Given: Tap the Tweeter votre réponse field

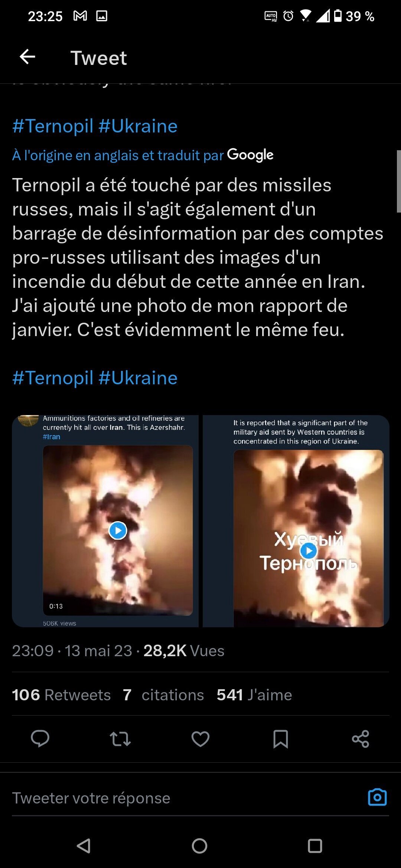Looking at the screenshot, I should tap(186, 798).
